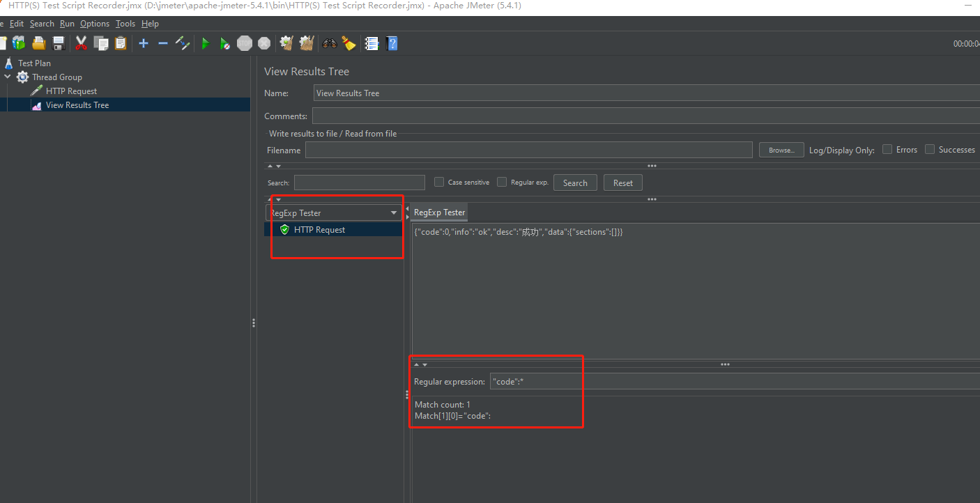The width and height of the screenshot is (980, 503).
Task: Open the Run menu
Action: click(67, 24)
